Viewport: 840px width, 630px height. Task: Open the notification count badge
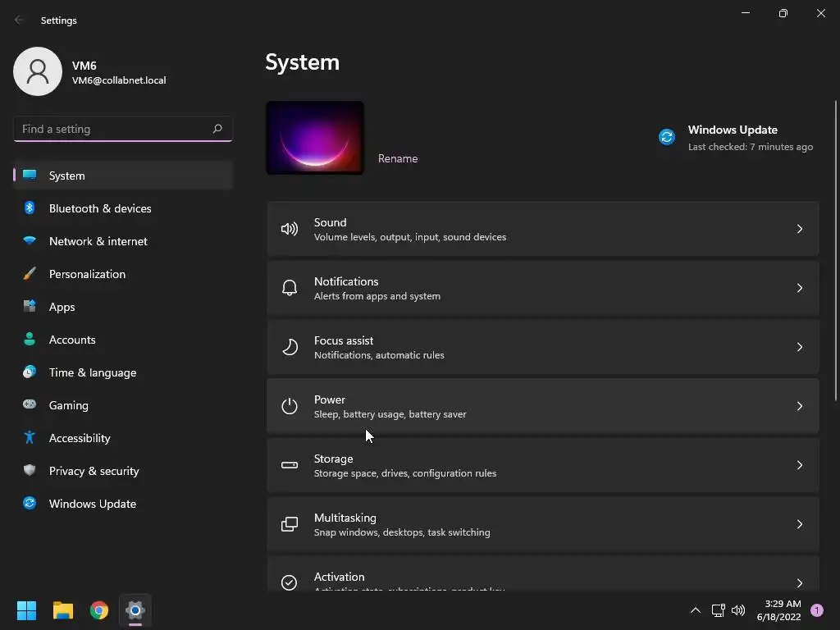pos(817,610)
